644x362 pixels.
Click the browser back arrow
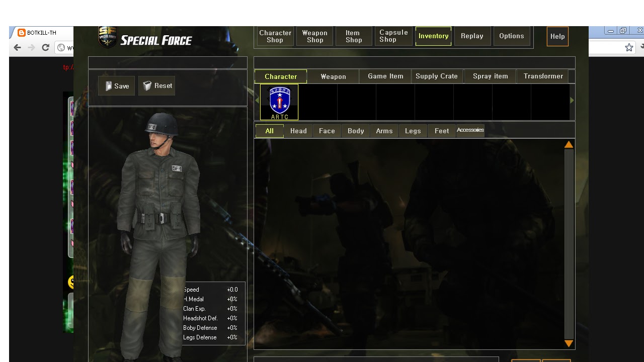[18, 48]
